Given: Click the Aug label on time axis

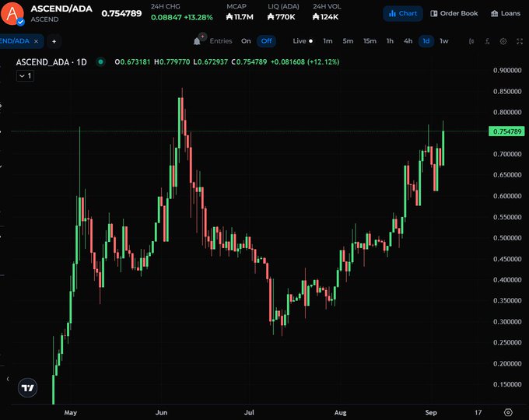Looking at the screenshot, I should (x=341, y=412).
